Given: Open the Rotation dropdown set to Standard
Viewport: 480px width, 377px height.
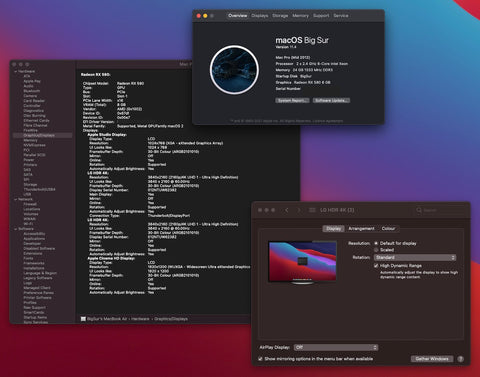Looking at the screenshot, I should (x=415, y=257).
